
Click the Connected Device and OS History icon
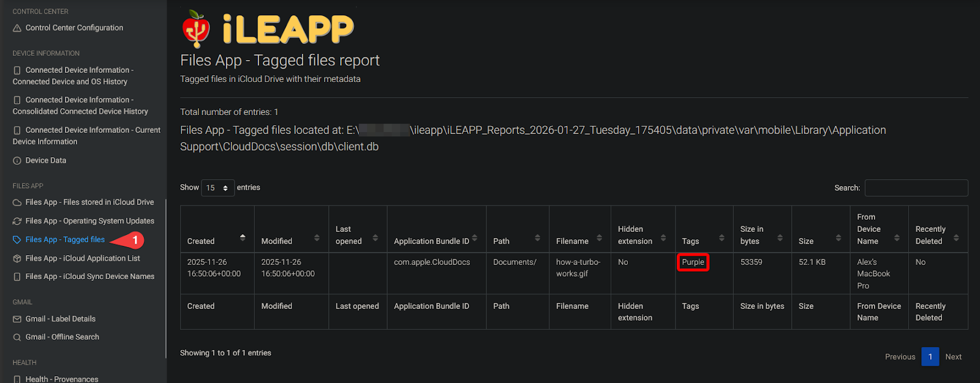click(x=17, y=70)
